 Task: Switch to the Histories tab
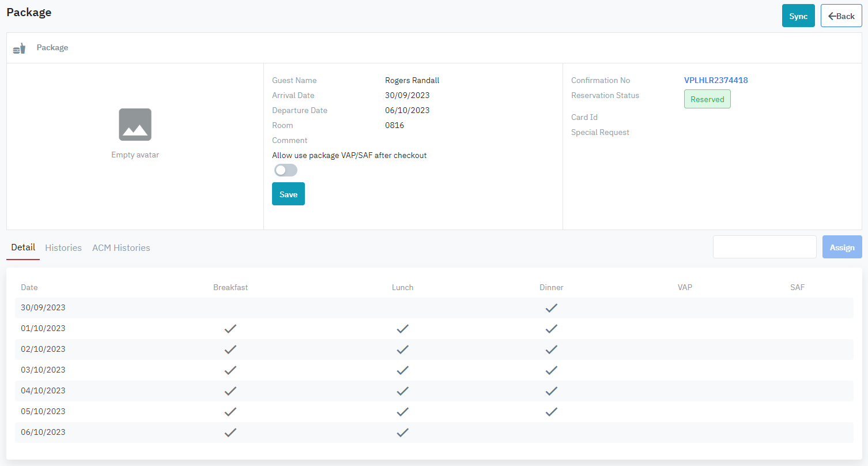pos(63,247)
